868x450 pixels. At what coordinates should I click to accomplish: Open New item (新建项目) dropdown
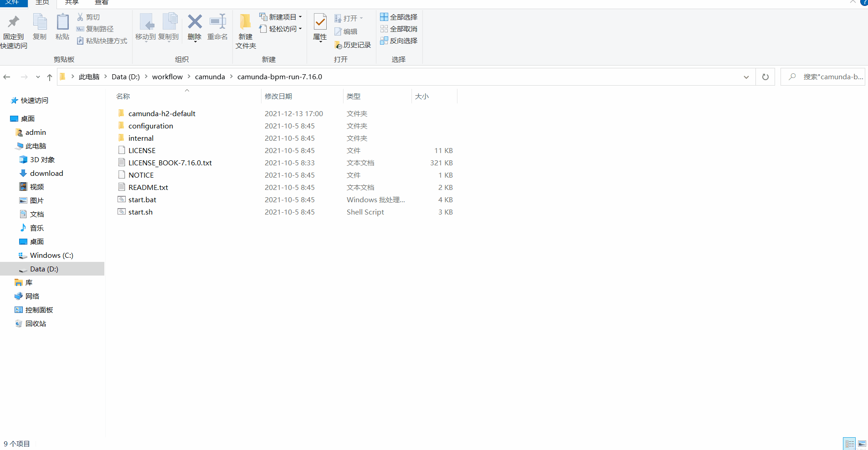point(281,17)
